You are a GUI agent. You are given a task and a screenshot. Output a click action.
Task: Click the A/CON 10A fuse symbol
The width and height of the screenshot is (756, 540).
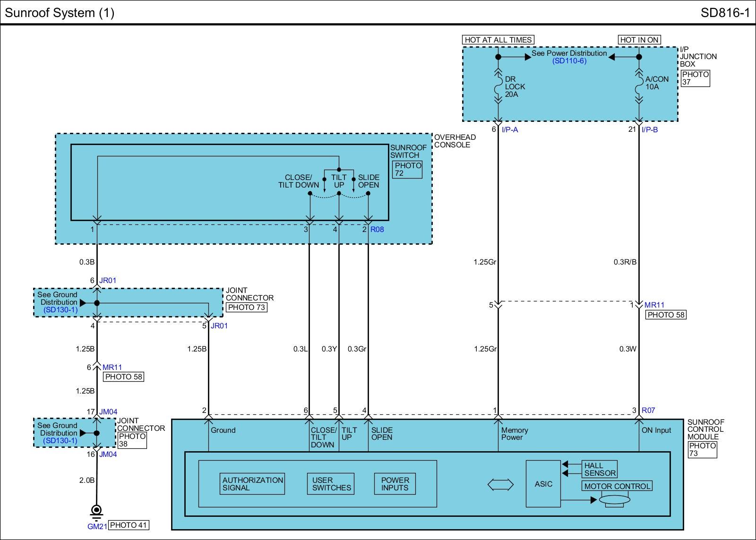(639, 87)
